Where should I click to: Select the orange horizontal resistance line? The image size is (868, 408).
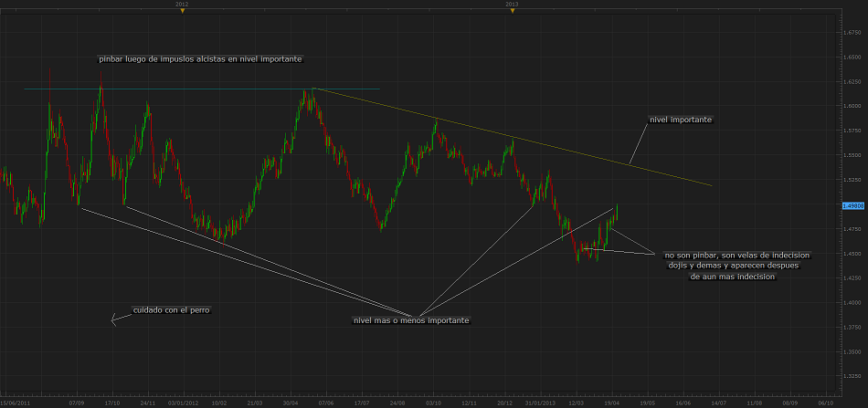tap(183, 89)
